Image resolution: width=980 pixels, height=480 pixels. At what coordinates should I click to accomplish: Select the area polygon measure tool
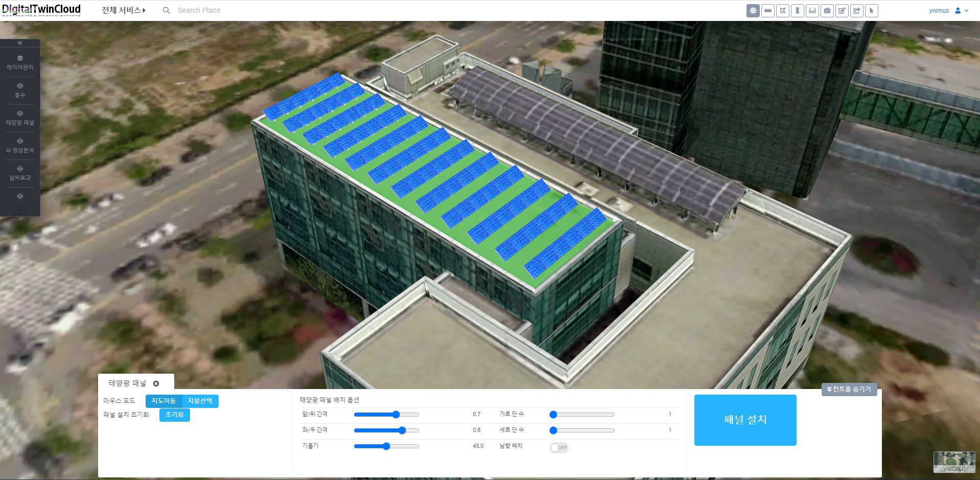pyautogui.click(x=782, y=11)
